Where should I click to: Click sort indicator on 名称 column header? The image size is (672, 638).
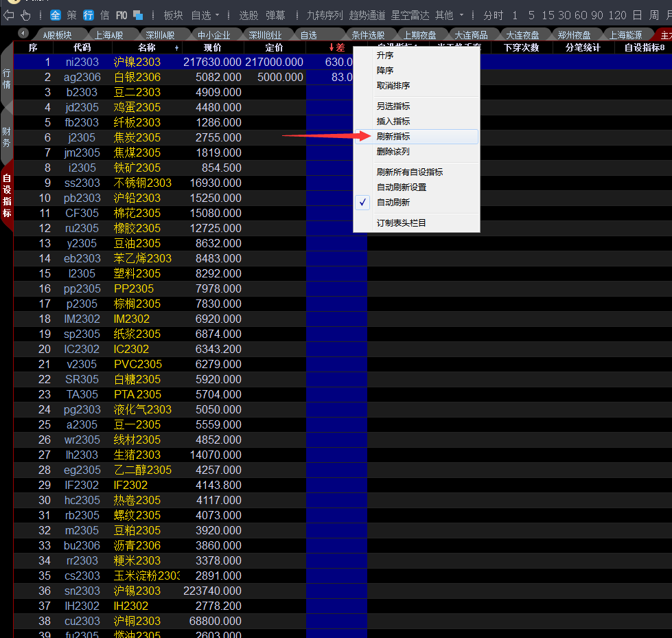[x=177, y=48]
